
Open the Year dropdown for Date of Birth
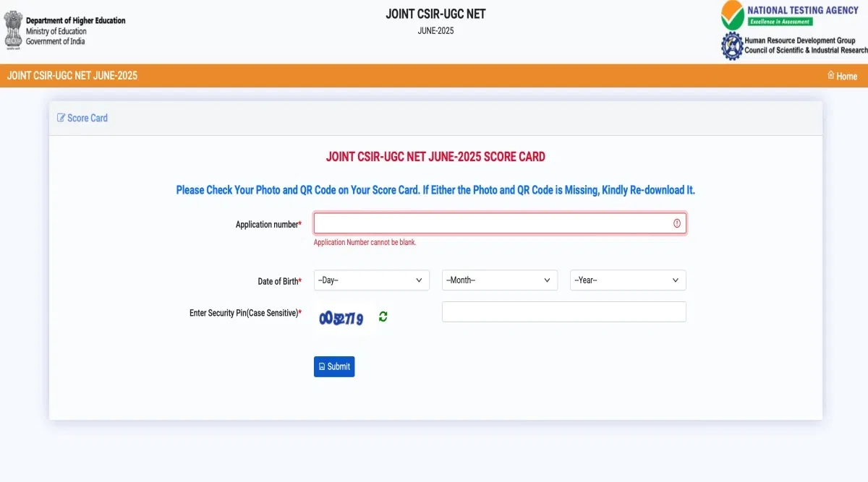pos(628,280)
